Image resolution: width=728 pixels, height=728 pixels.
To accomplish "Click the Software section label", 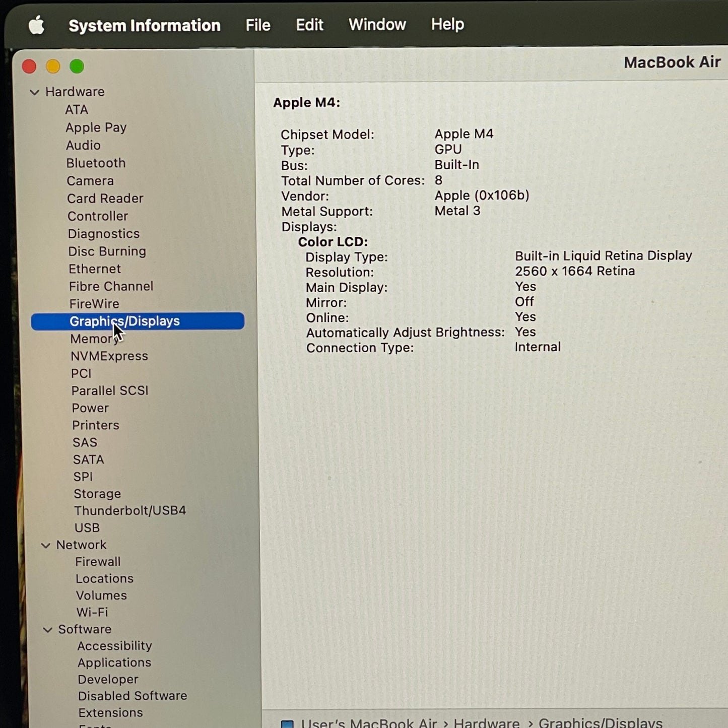I will coord(85,629).
